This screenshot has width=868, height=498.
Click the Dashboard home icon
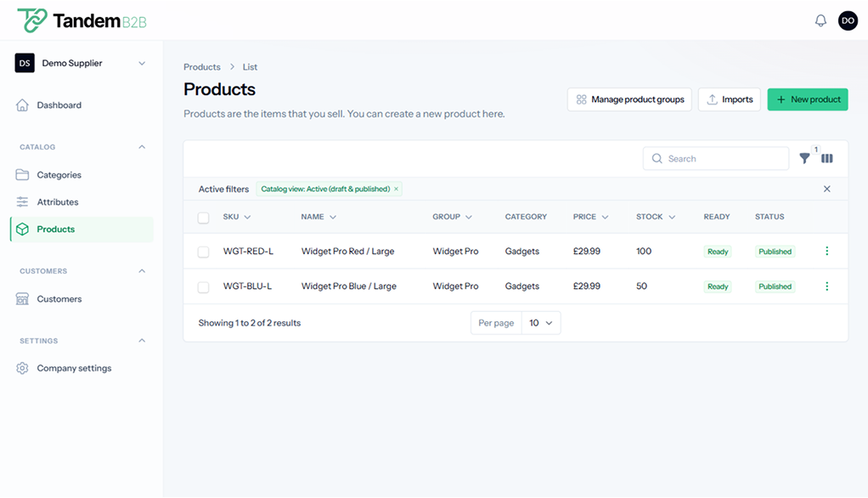click(22, 105)
